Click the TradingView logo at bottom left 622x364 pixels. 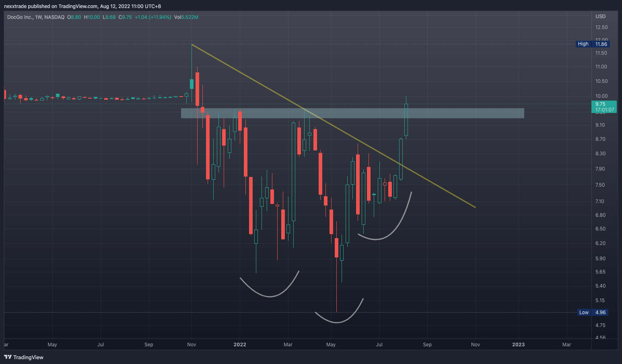point(23,357)
